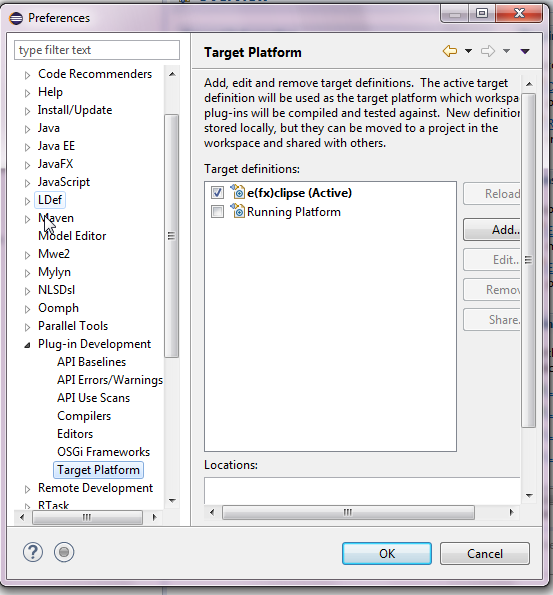Expand the JavaFX node

point(27,165)
